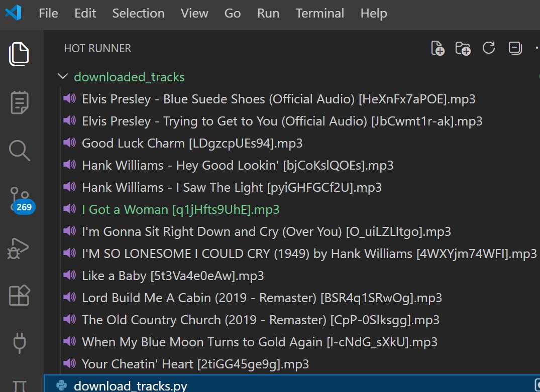
Task: Open the Help menu
Action: click(374, 14)
